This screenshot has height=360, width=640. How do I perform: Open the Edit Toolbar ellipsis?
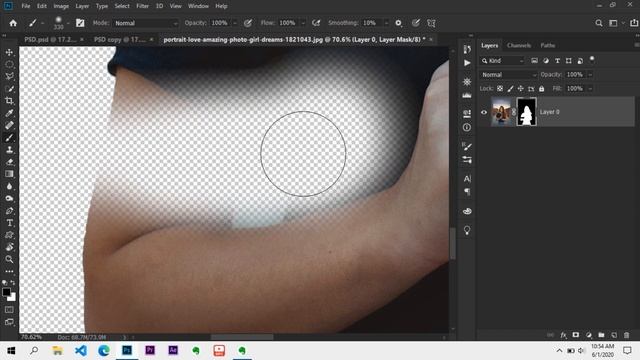pos(9,271)
